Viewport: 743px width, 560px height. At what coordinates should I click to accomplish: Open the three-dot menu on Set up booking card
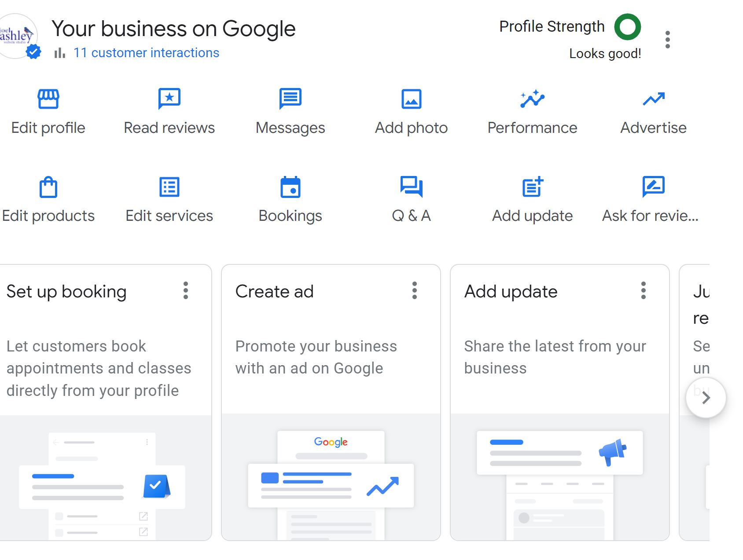pyautogui.click(x=185, y=291)
